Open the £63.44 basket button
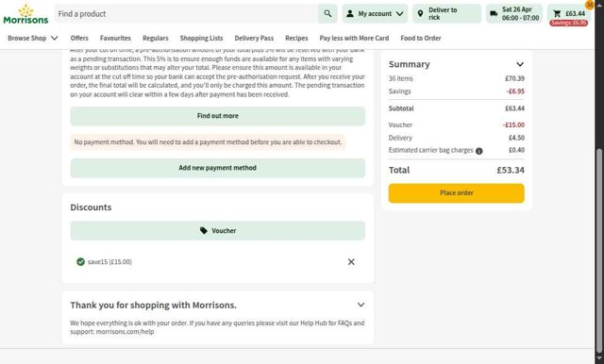 click(569, 13)
